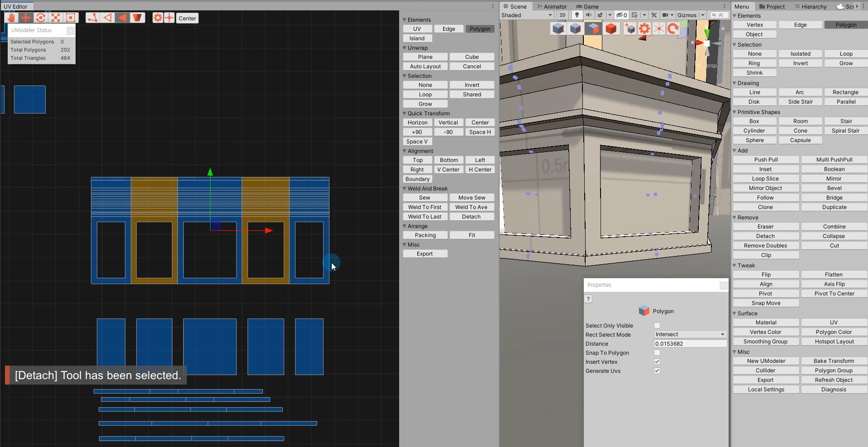Image resolution: width=868 pixels, height=447 pixels.
Task: Click the green Y axis gizmo arrow
Action: [x=210, y=172]
